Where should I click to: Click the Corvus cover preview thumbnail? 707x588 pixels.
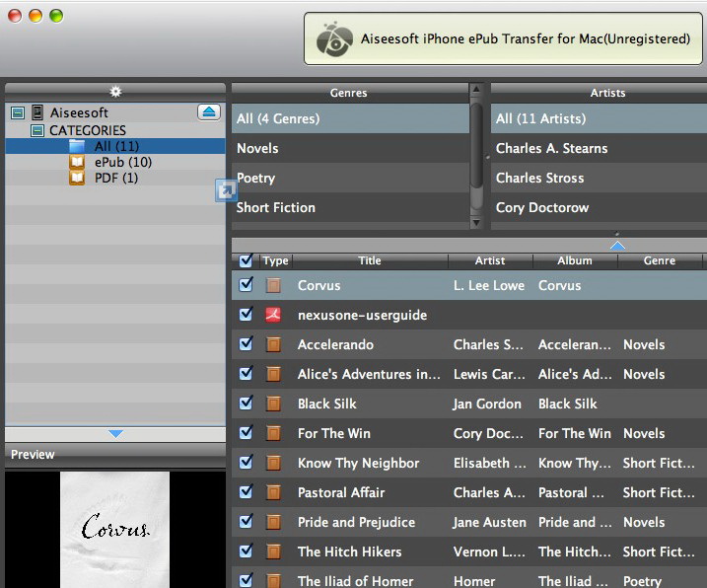[x=115, y=529]
